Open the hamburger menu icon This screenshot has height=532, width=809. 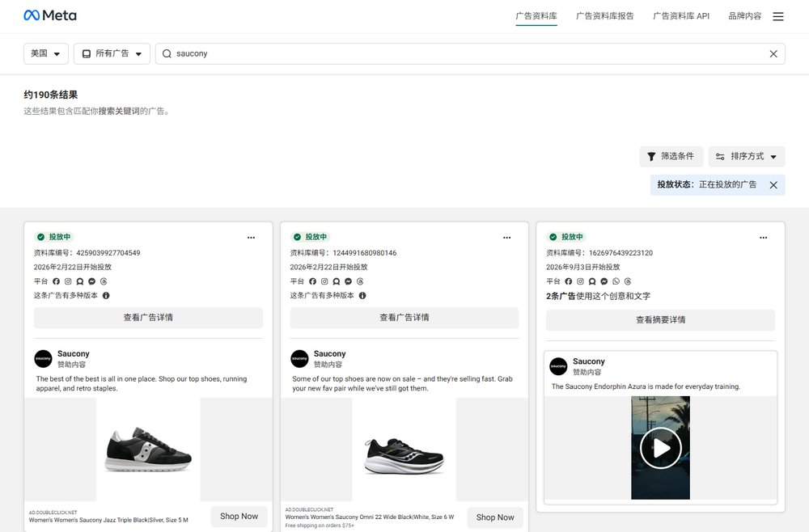click(x=778, y=16)
